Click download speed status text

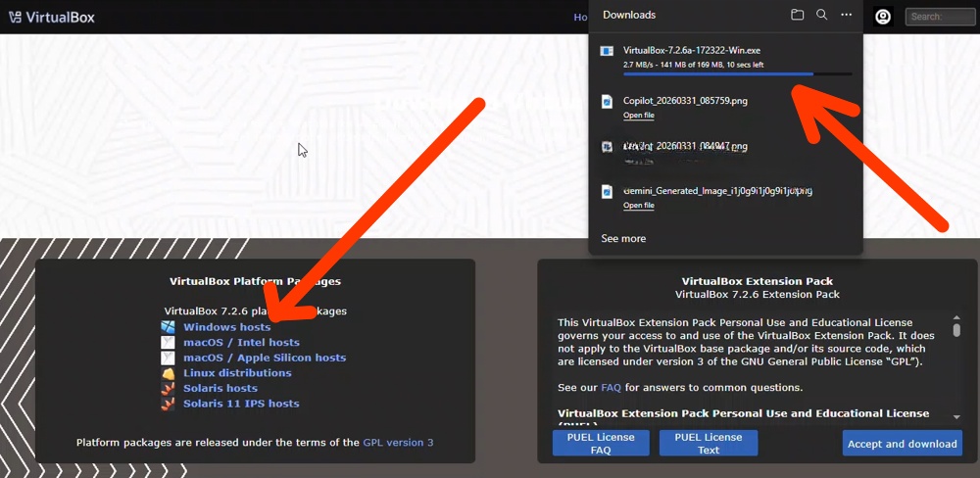coord(693,65)
